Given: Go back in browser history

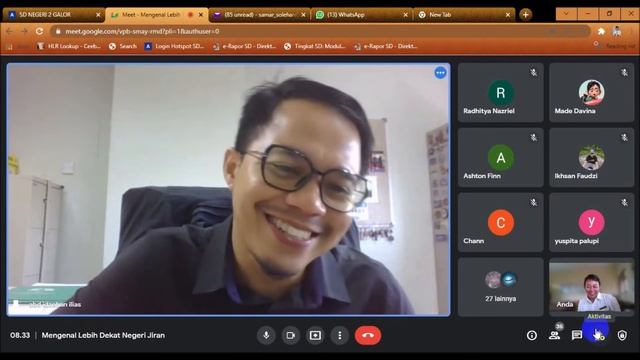Looking at the screenshot, I should click(9, 31).
